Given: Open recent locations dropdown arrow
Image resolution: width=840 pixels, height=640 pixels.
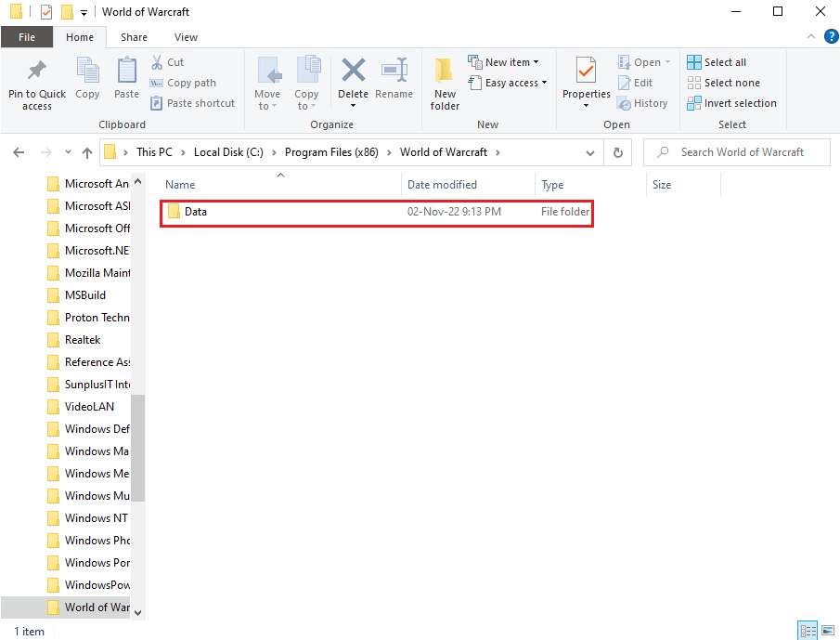Looking at the screenshot, I should (x=68, y=152).
